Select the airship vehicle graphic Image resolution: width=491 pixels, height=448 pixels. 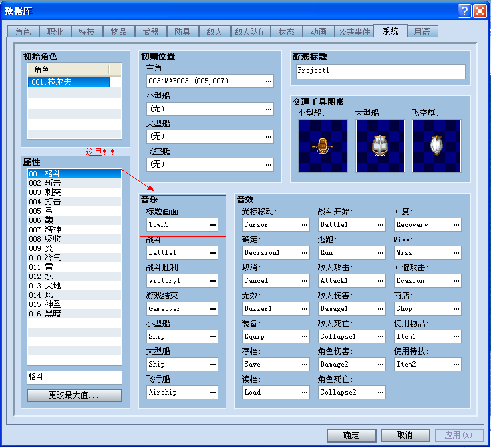(436, 146)
